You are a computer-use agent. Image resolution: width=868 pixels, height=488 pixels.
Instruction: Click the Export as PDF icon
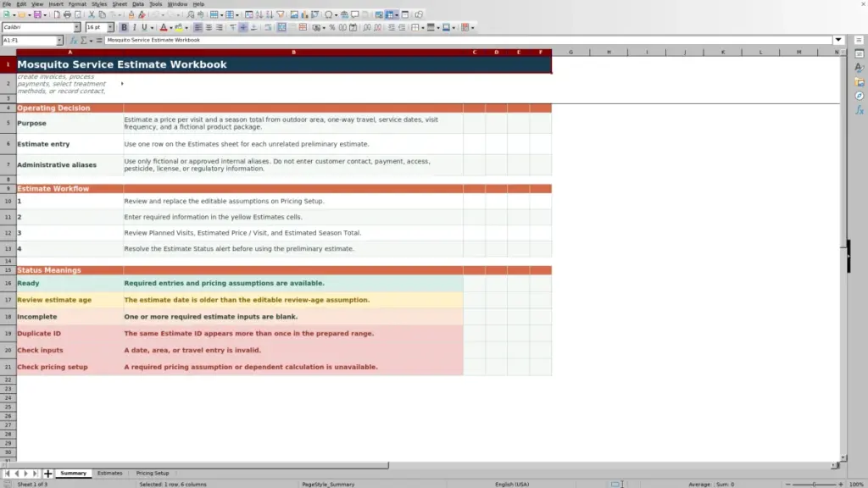point(57,14)
